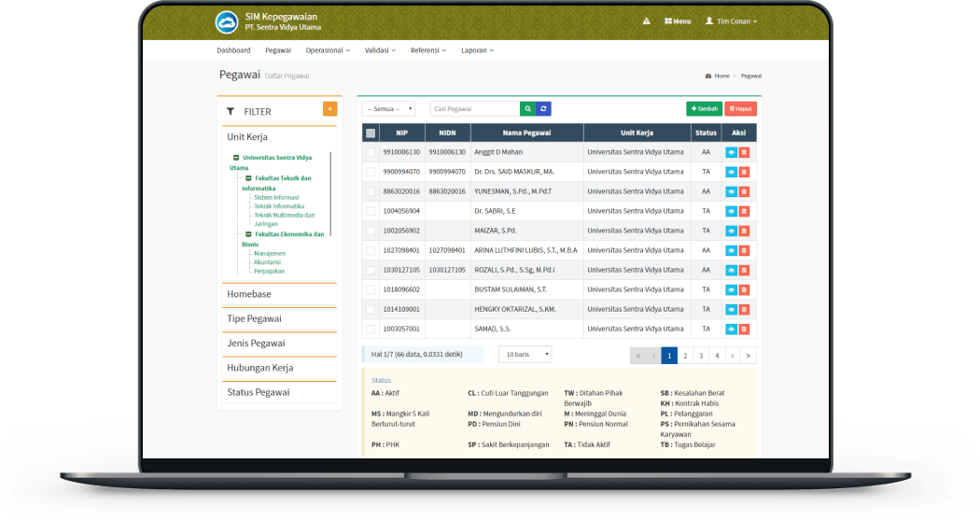The width and height of the screenshot is (980, 520).
Task: Toggle the select-all checkbox in table header
Action: click(371, 134)
